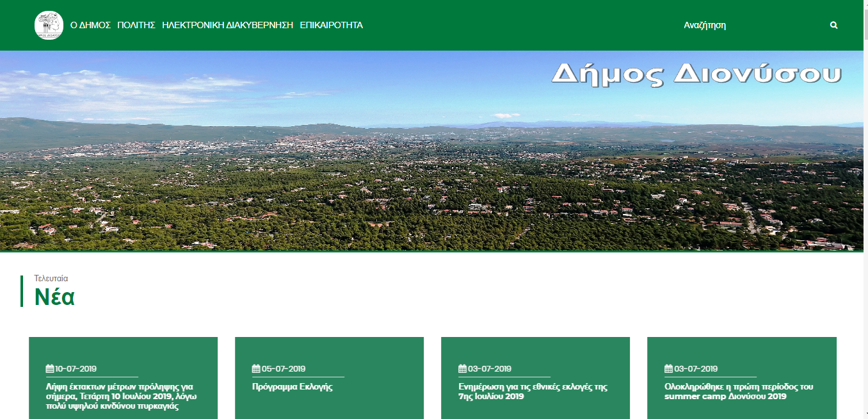Expand the ΕΠΙΚΑΙΡΟΤΗΤΑ menu

(x=331, y=26)
